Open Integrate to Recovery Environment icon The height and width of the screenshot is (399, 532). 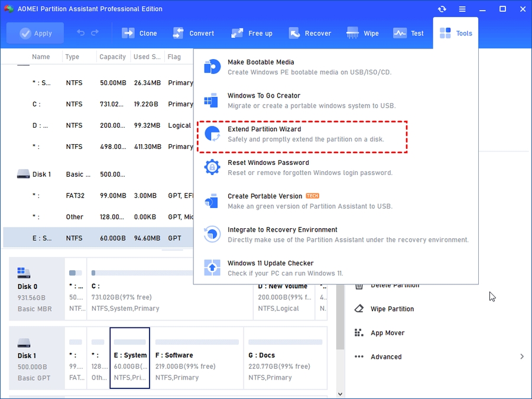tap(212, 235)
